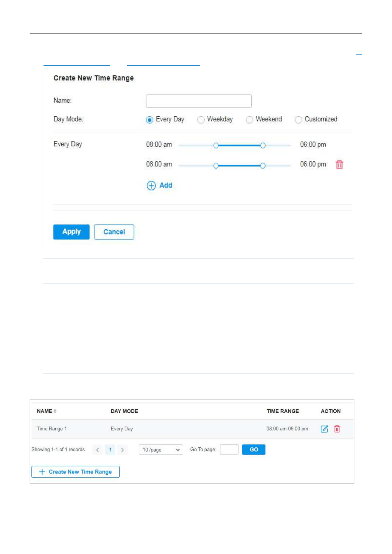Click second slider's end handle
The image size is (392, 554).
[x=263, y=166]
